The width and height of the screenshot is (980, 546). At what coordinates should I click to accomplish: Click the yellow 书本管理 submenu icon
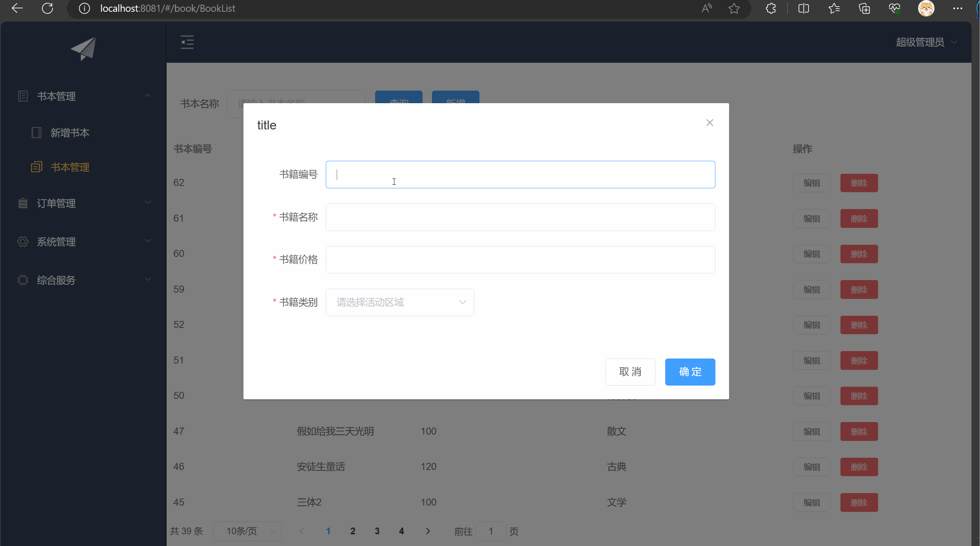click(x=36, y=166)
